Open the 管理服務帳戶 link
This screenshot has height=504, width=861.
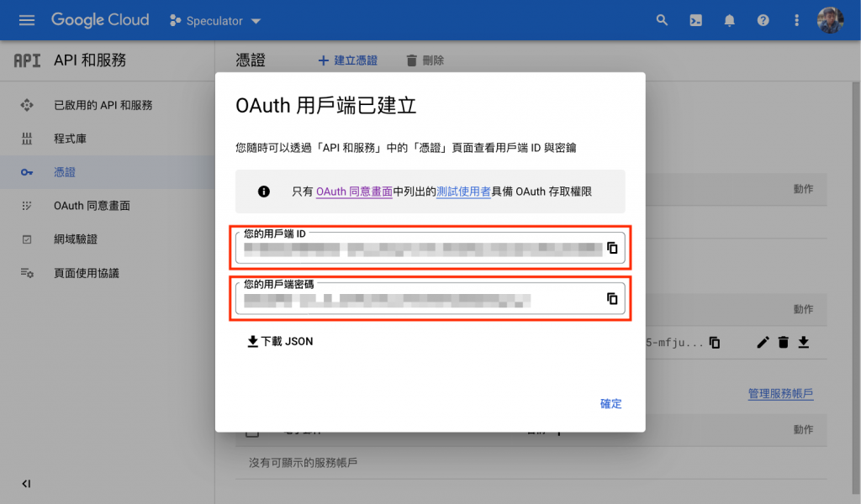pos(780,393)
